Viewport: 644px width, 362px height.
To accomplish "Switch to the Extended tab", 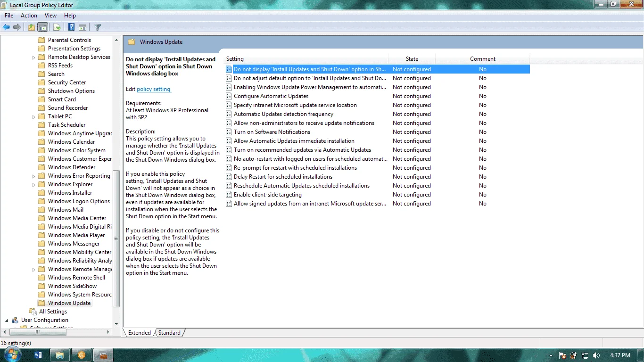I will 140,333.
